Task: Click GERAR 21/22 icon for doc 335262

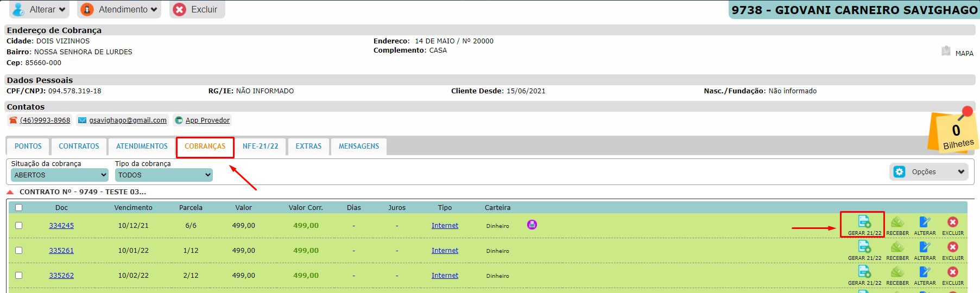Action: coord(864,271)
